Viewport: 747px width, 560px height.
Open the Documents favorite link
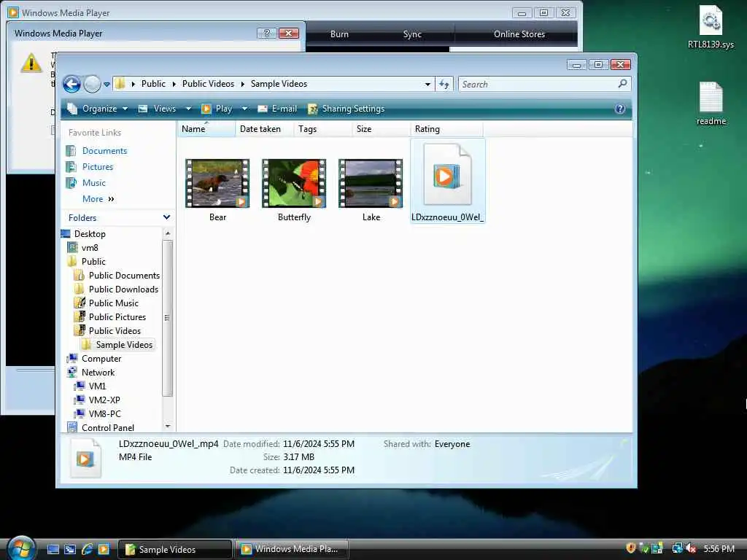104,151
